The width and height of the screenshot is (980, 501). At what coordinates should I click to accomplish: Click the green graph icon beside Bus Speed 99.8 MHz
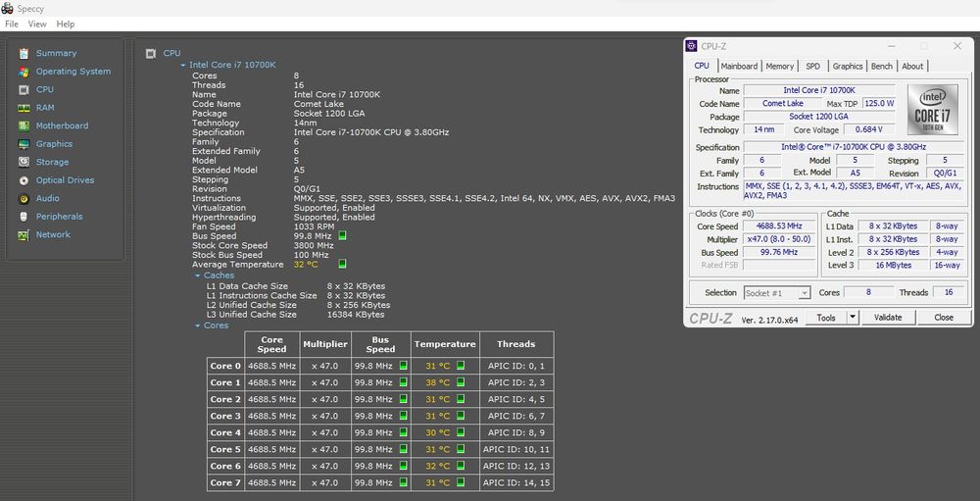(342, 236)
